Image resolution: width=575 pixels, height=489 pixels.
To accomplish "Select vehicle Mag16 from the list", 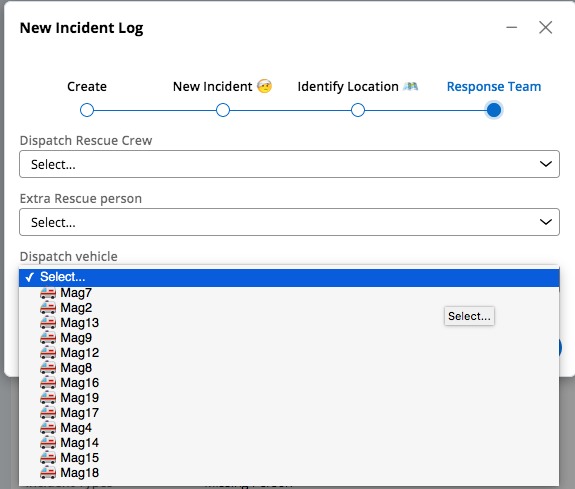I will [x=289, y=383].
